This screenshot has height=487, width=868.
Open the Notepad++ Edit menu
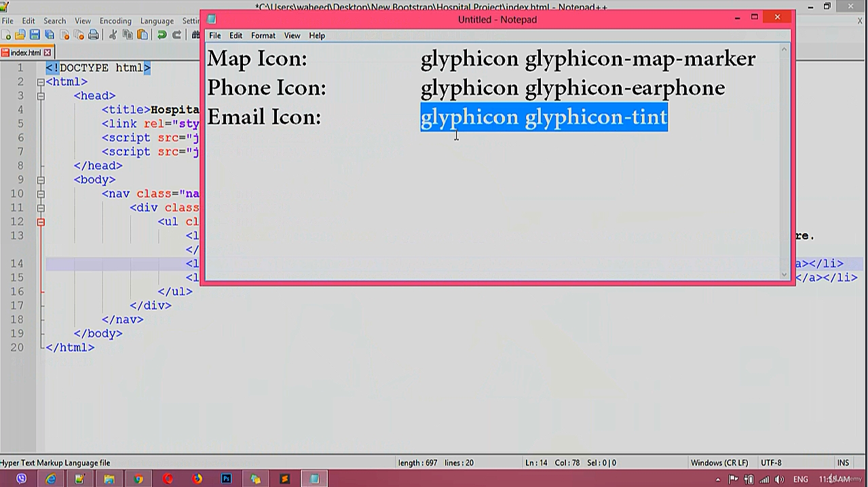coord(29,21)
